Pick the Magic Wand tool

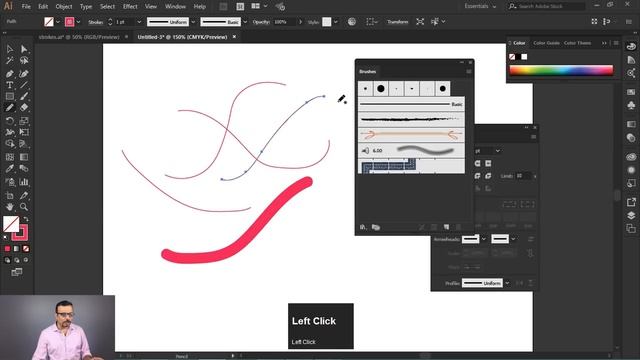pyautogui.click(x=10, y=61)
